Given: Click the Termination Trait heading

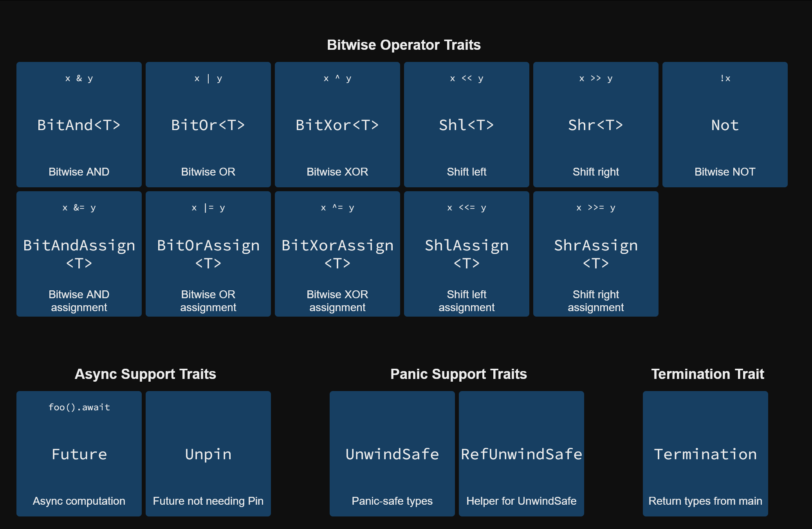Looking at the screenshot, I should click(707, 374).
